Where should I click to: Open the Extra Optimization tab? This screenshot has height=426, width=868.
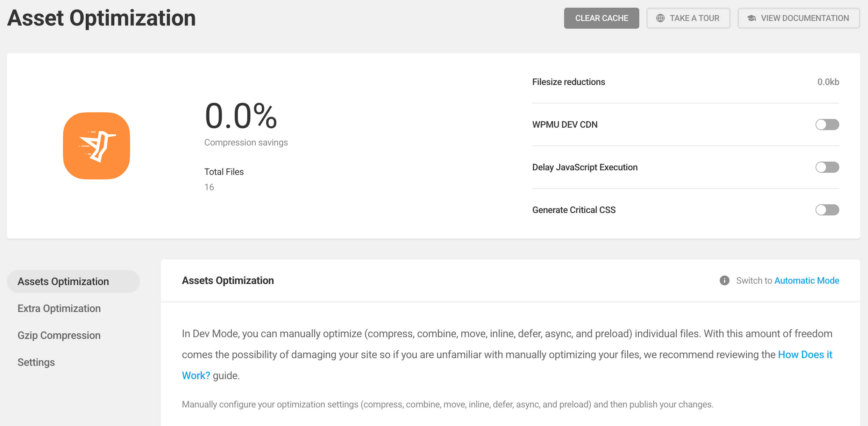coord(59,308)
